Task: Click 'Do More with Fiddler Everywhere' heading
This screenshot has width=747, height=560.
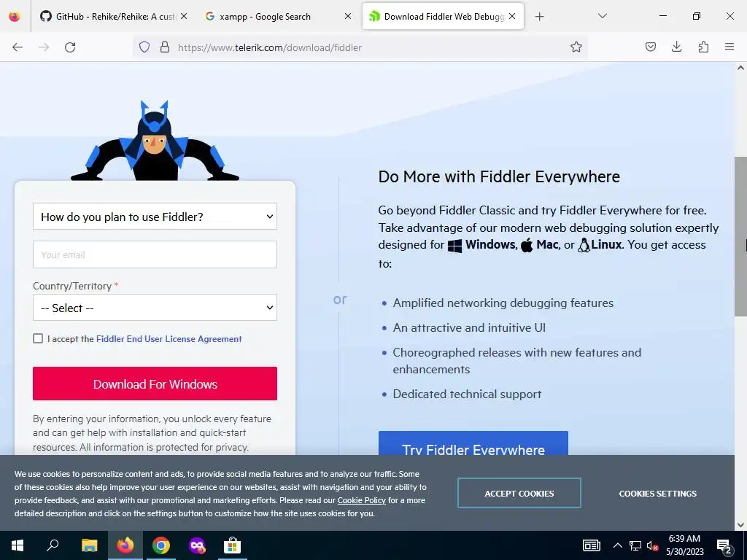Action: click(x=499, y=176)
